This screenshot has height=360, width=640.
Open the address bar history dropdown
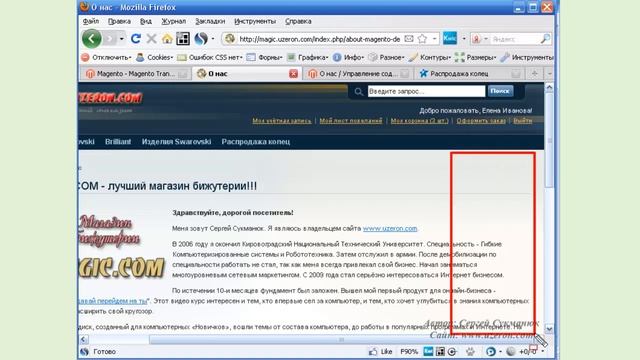[435, 39]
